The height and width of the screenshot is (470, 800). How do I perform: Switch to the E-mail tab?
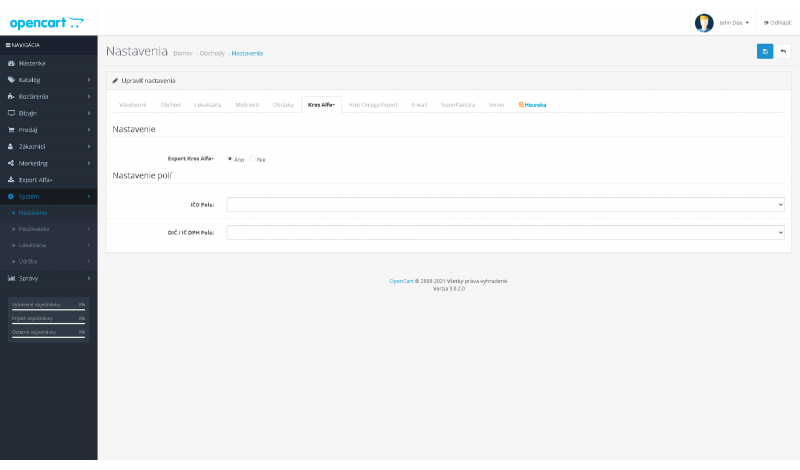[x=419, y=105]
